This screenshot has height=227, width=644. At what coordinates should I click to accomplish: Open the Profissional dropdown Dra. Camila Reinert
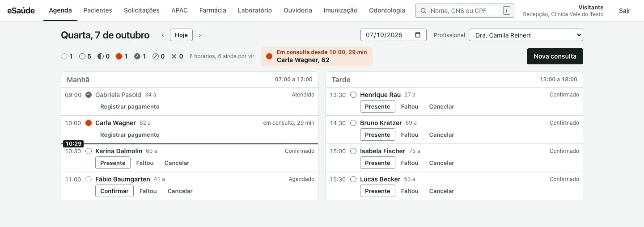[x=526, y=35]
